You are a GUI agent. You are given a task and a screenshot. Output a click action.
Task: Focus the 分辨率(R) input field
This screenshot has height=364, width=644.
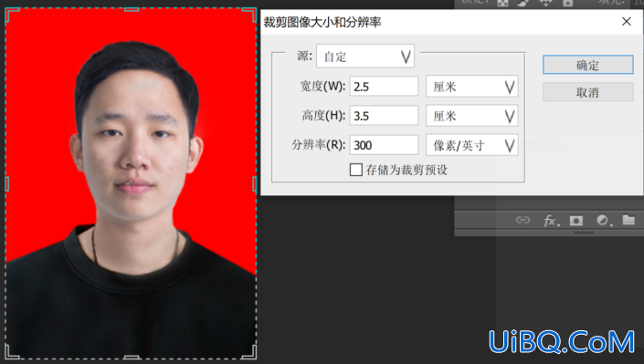click(384, 145)
